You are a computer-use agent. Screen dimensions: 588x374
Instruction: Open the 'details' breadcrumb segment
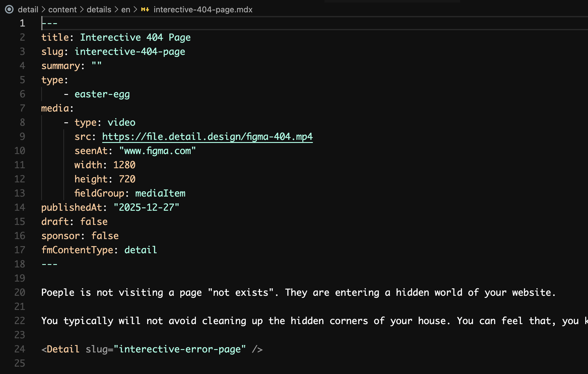tap(99, 10)
